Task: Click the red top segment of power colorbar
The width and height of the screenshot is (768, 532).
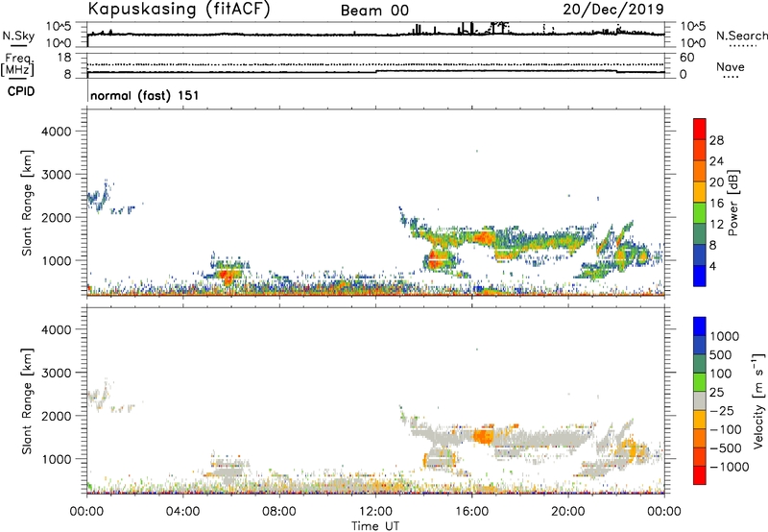Action: click(x=700, y=129)
